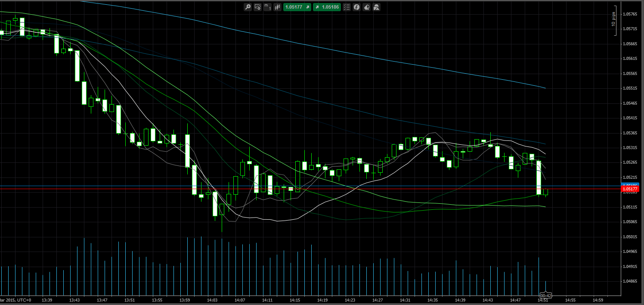
Task: Open the drawing shapes tool icon
Action: [376, 7]
